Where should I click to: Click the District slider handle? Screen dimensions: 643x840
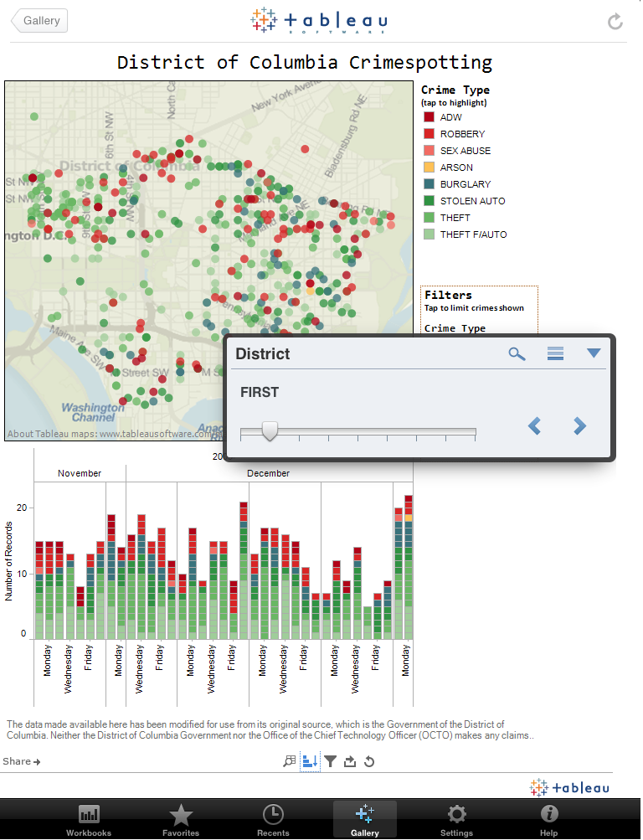point(270,431)
